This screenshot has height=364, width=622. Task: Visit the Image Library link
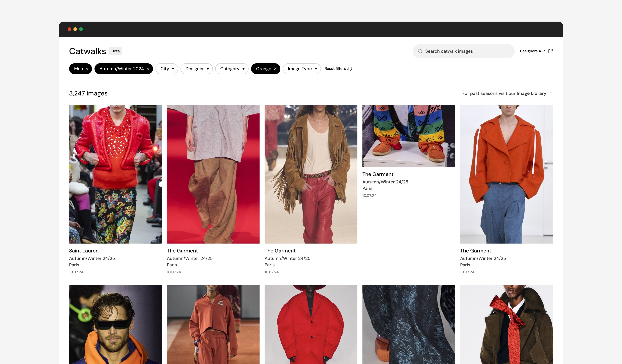coord(531,94)
